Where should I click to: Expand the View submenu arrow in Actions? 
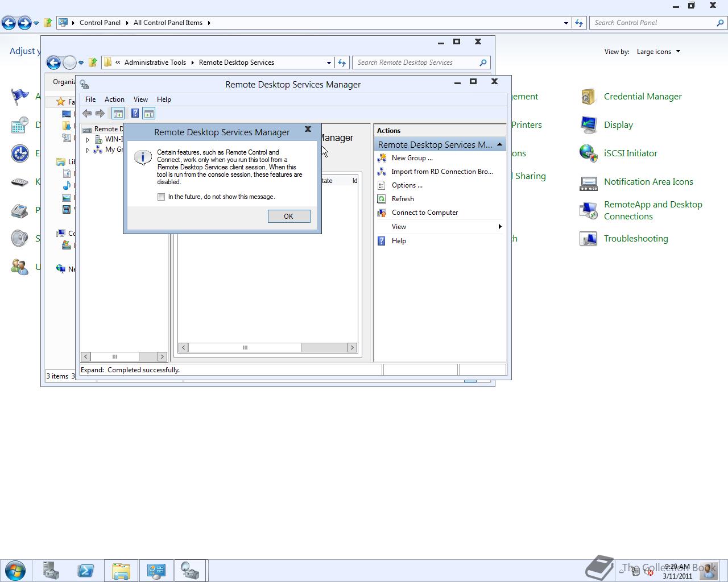pyautogui.click(x=500, y=227)
